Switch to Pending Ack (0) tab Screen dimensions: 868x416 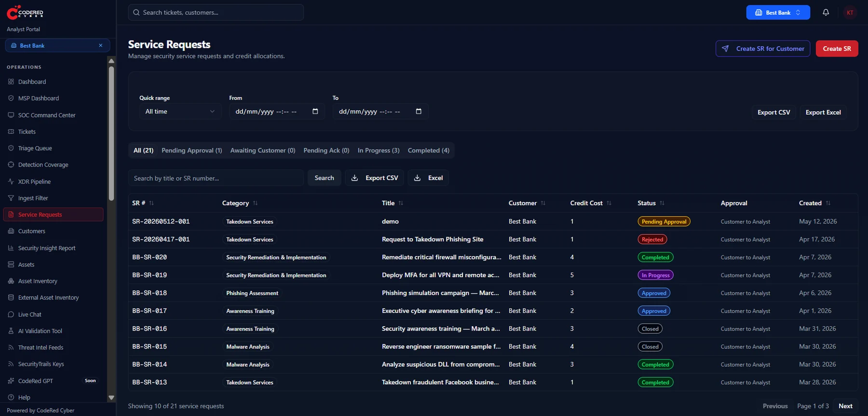click(326, 151)
